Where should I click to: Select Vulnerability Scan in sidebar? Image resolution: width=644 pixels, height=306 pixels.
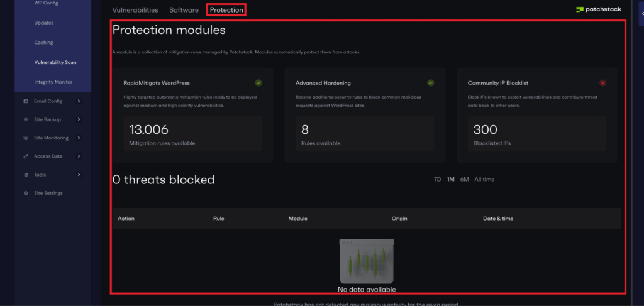click(55, 62)
